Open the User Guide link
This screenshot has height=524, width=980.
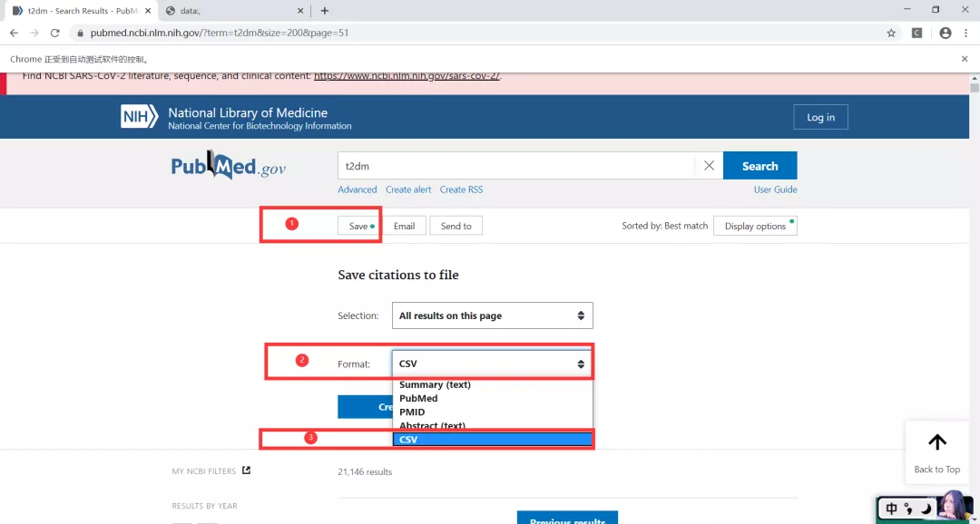coord(775,189)
